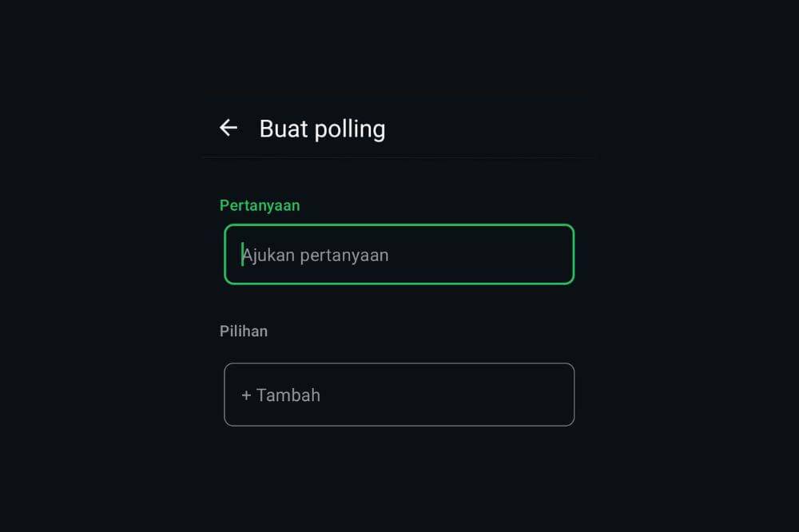799x532 pixels.
Task: Select the empty option field below Pilihan
Action: (x=399, y=394)
